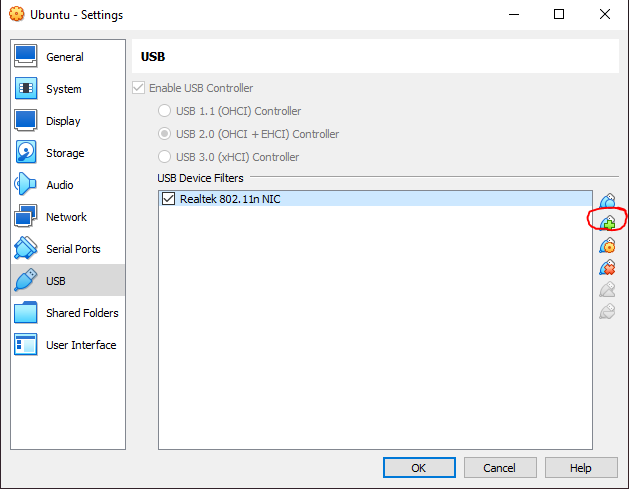629x489 pixels.
Task: Click the Storage disk icon in sidebar
Action: coord(26,152)
